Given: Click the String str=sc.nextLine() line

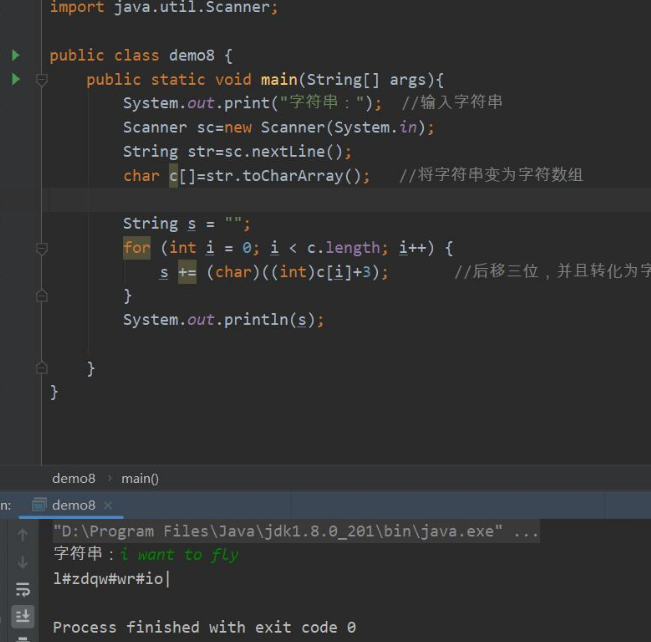Looking at the screenshot, I should tap(237, 152).
